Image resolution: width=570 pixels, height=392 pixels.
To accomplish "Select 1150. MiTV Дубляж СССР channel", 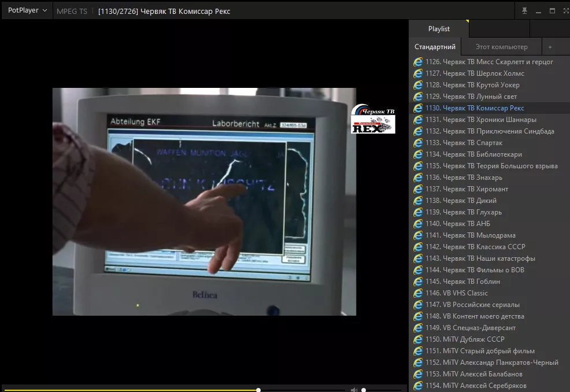I will (490, 339).
